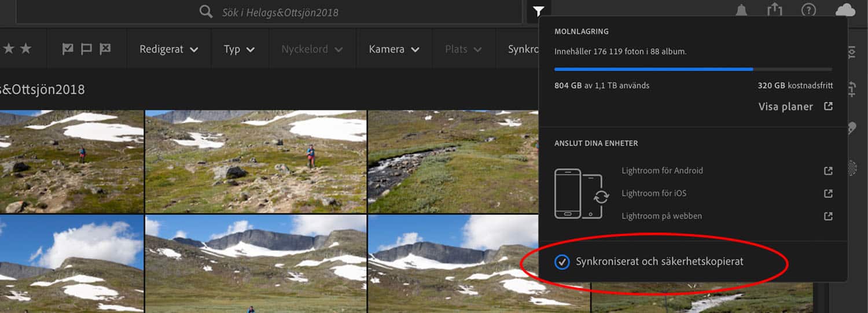Toggle the rejected flag filter
Image resolution: width=868 pixels, height=313 pixels.
tap(105, 49)
